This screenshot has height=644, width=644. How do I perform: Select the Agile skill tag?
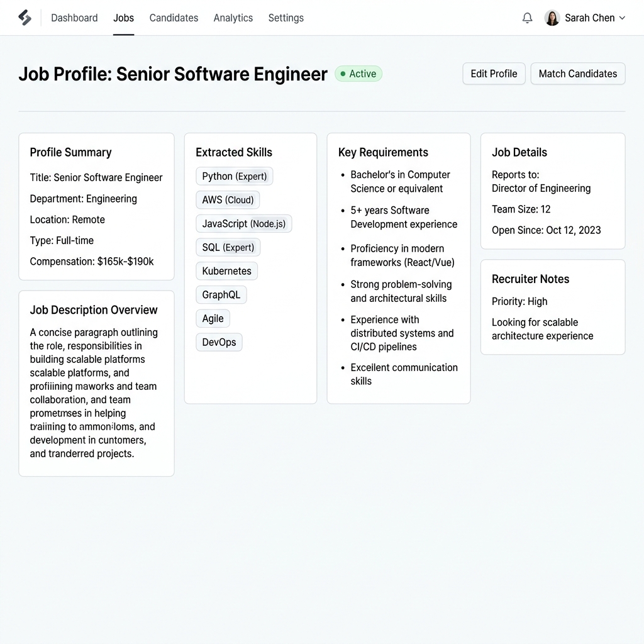213,318
